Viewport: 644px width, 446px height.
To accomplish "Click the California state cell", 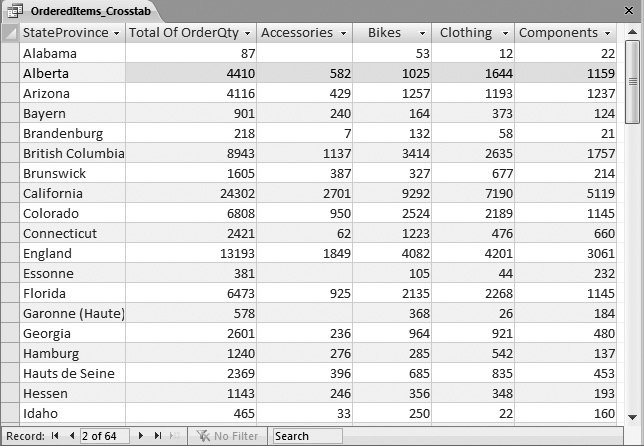I will tap(72, 193).
